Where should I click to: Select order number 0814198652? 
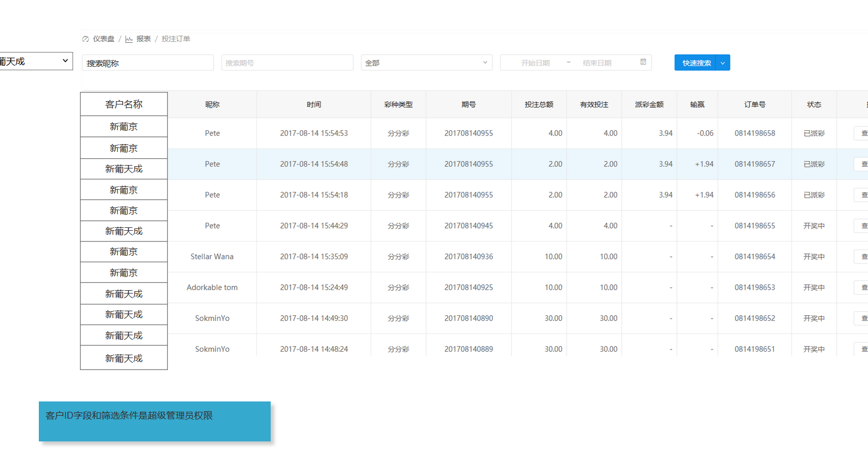(x=755, y=318)
